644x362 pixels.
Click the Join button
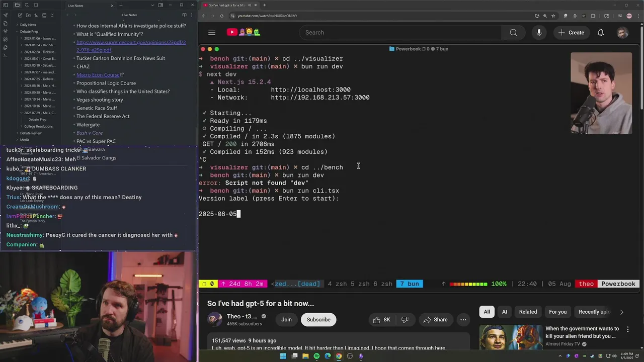tap(286, 320)
